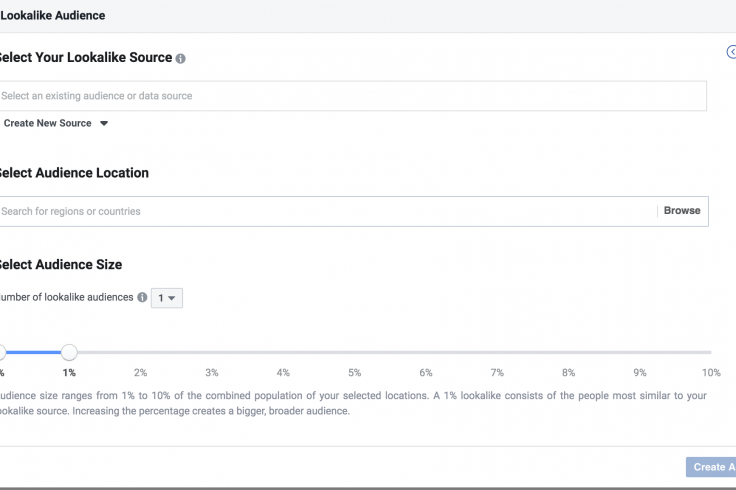
Task: Click the 7% mark on size slider
Action: (497, 352)
